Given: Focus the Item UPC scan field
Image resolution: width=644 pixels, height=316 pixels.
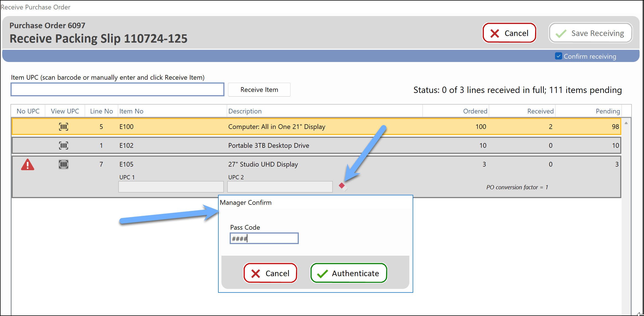Looking at the screenshot, I should pyautogui.click(x=117, y=90).
